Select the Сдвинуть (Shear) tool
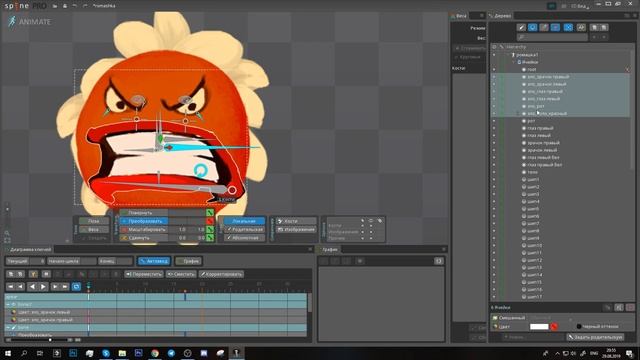 (144, 238)
